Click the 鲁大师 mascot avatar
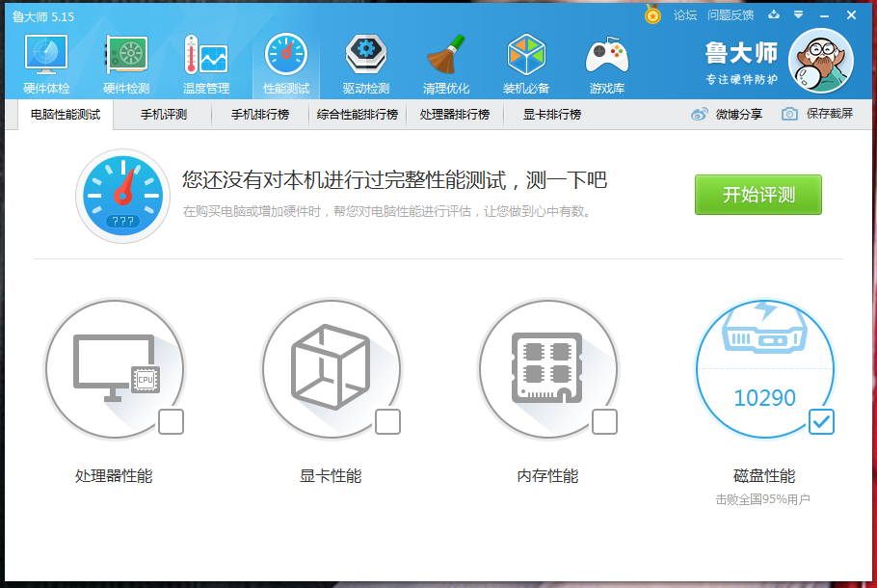The image size is (877, 588). (x=821, y=61)
